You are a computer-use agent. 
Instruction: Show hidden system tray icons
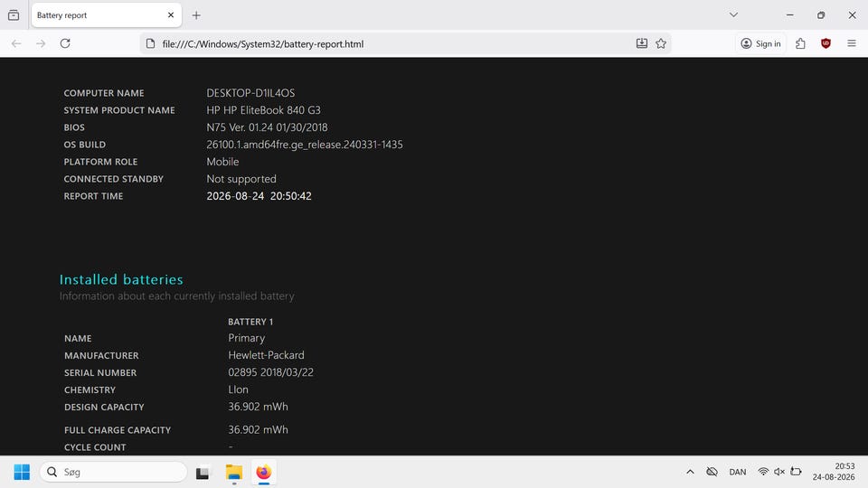(x=690, y=472)
